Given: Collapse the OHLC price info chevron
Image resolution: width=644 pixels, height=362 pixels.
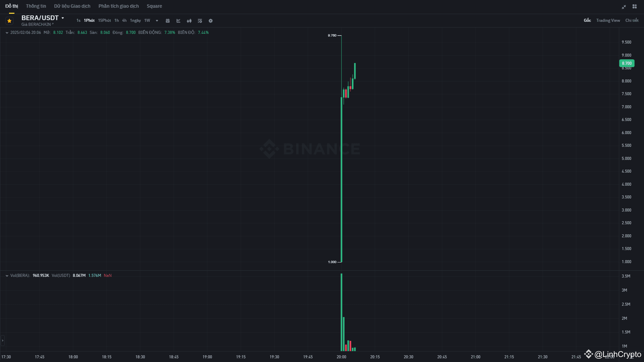Looking at the screenshot, I should coord(7,33).
